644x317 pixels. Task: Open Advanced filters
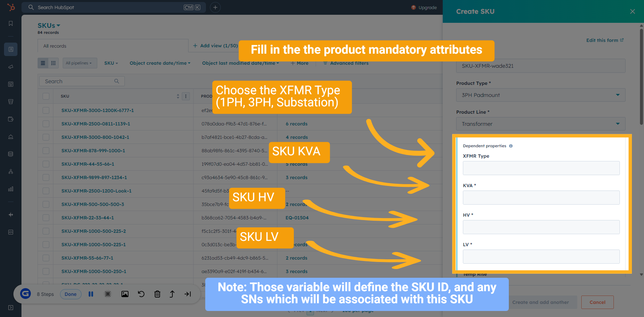pos(346,63)
